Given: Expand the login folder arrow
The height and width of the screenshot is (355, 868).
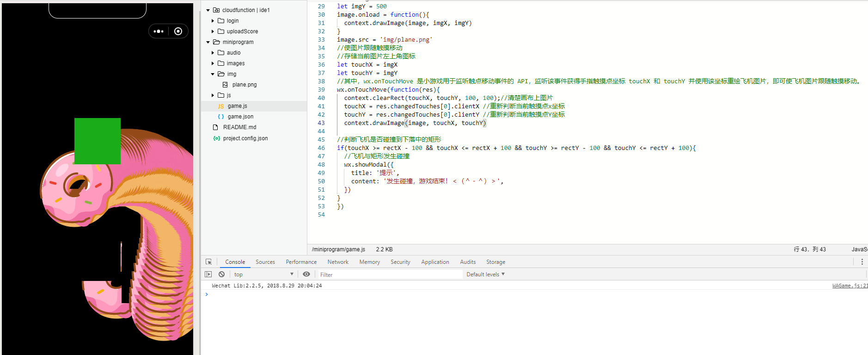Looking at the screenshot, I should (213, 21).
